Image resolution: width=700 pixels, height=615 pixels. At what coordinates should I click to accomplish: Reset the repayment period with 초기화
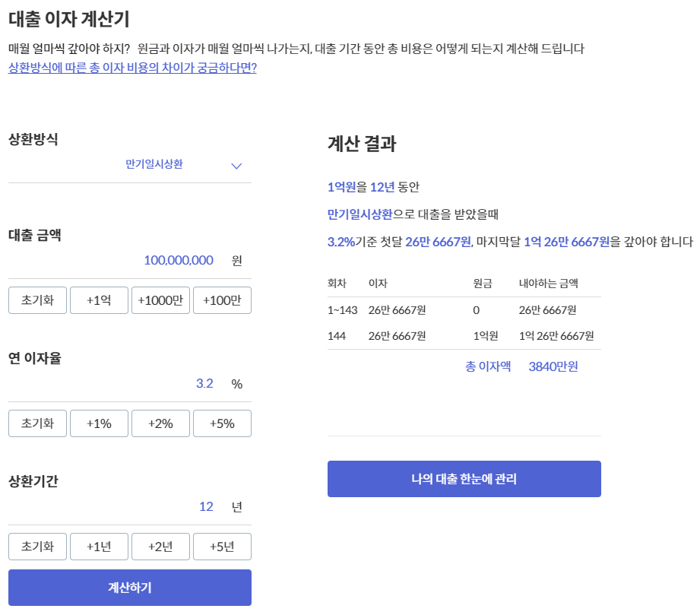click(37, 547)
